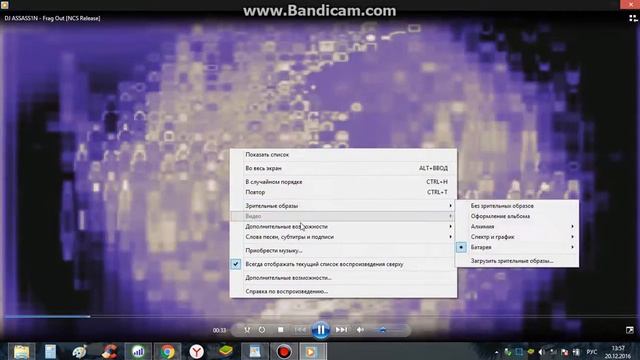Open the notepad document icon in taskbar

click(x=50, y=351)
